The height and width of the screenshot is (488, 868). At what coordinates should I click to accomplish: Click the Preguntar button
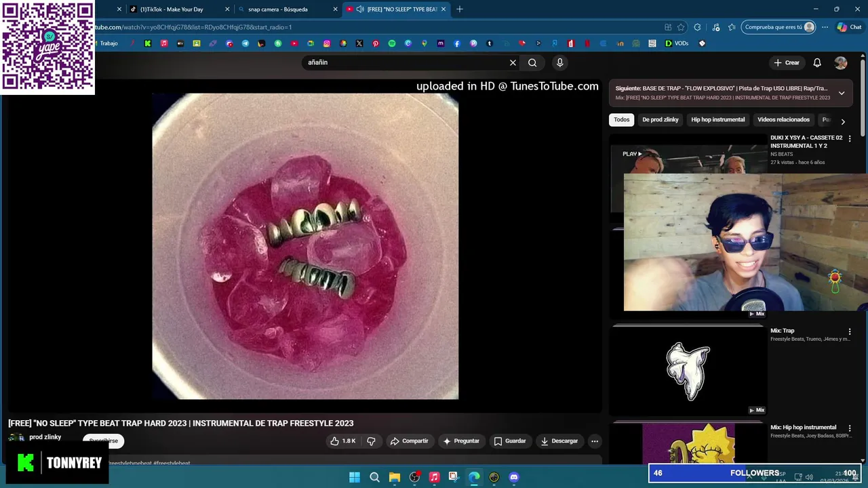click(461, 441)
